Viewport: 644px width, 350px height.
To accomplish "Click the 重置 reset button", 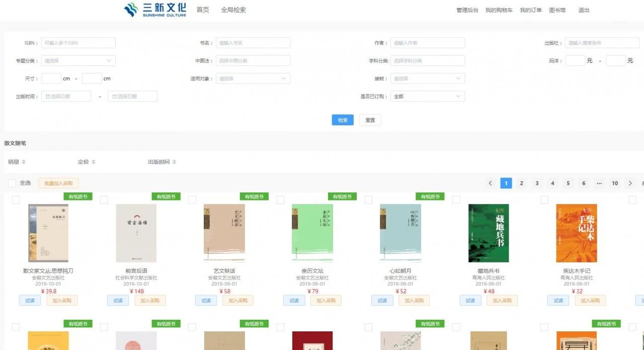I will pos(370,120).
